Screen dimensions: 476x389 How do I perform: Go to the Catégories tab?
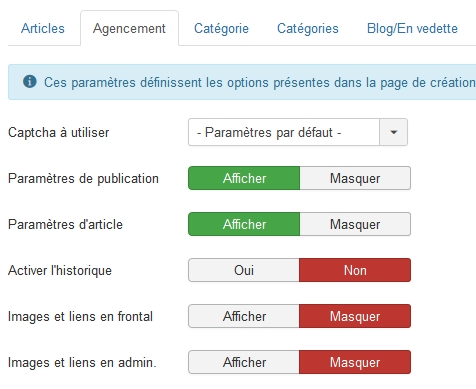point(308,28)
